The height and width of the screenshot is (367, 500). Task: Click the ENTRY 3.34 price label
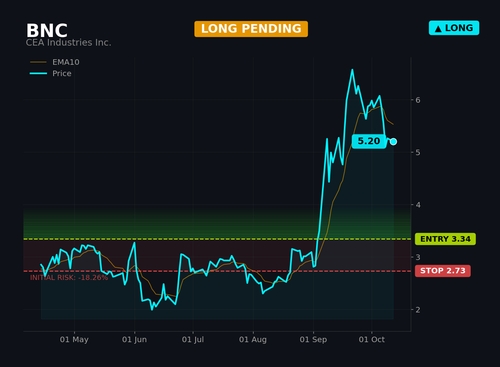click(x=445, y=239)
